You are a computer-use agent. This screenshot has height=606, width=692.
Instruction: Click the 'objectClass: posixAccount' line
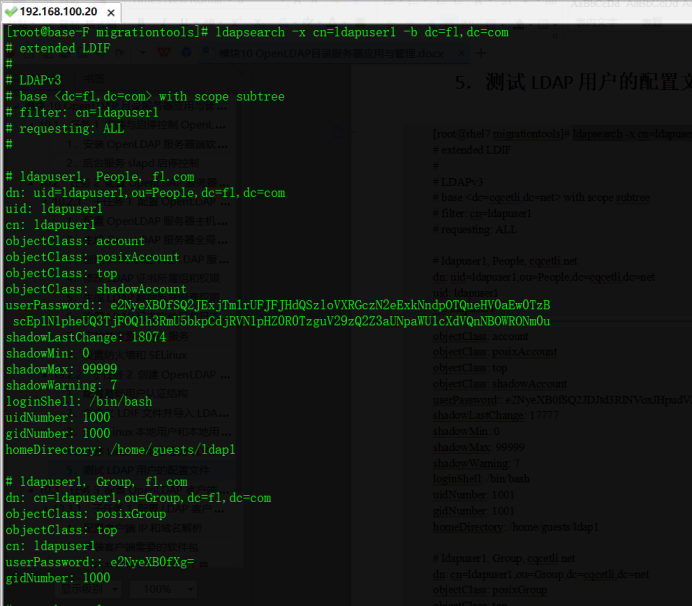[x=93, y=257]
